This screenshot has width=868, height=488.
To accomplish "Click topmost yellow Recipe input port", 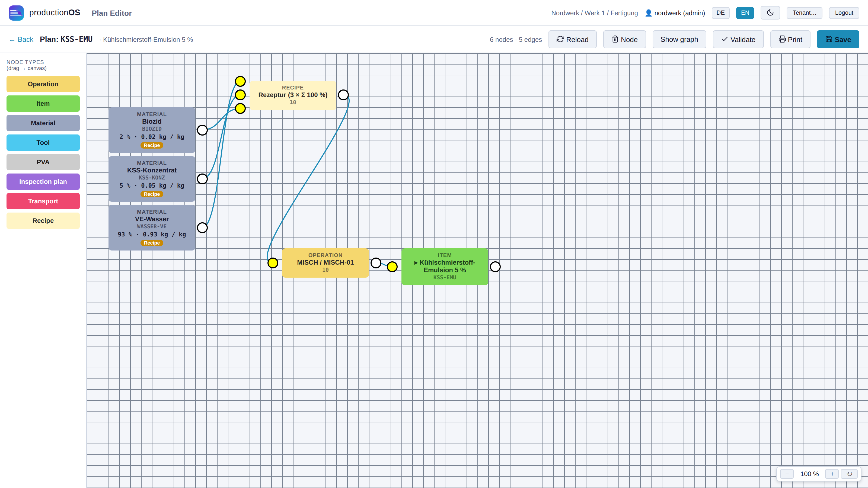I will coord(240,81).
